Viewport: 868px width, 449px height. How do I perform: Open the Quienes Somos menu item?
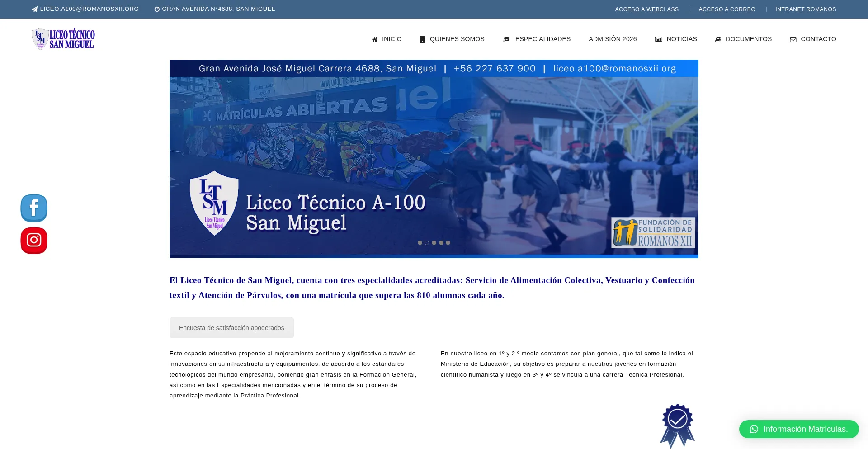(x=452, y=39)
